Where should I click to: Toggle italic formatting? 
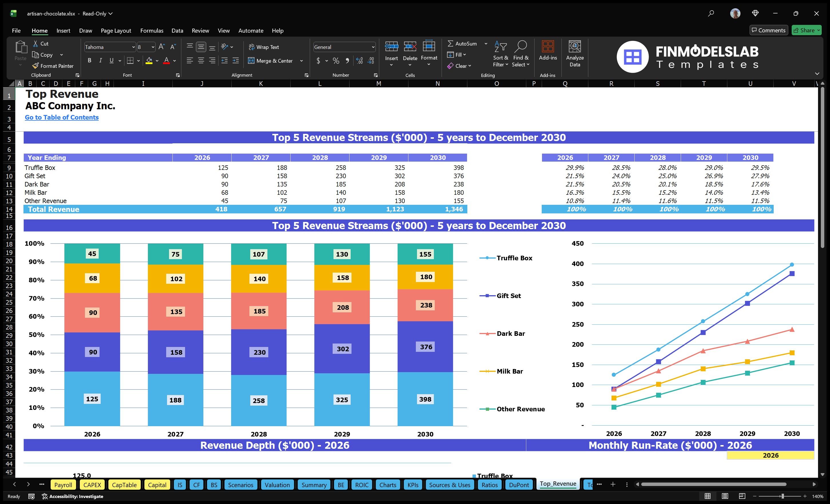tap(100, 60)
